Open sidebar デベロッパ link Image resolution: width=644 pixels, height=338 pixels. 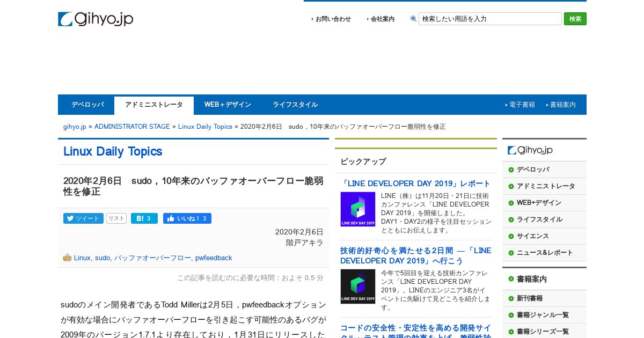point(533,170)
